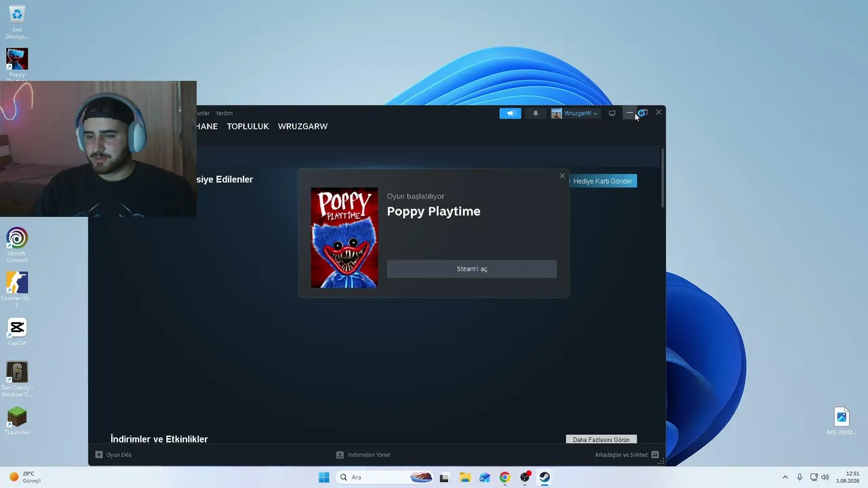This screenshot has width=868, height=488.
Task: Switch Steam to Big Picture mode
Action: click(x=612, y=113)
